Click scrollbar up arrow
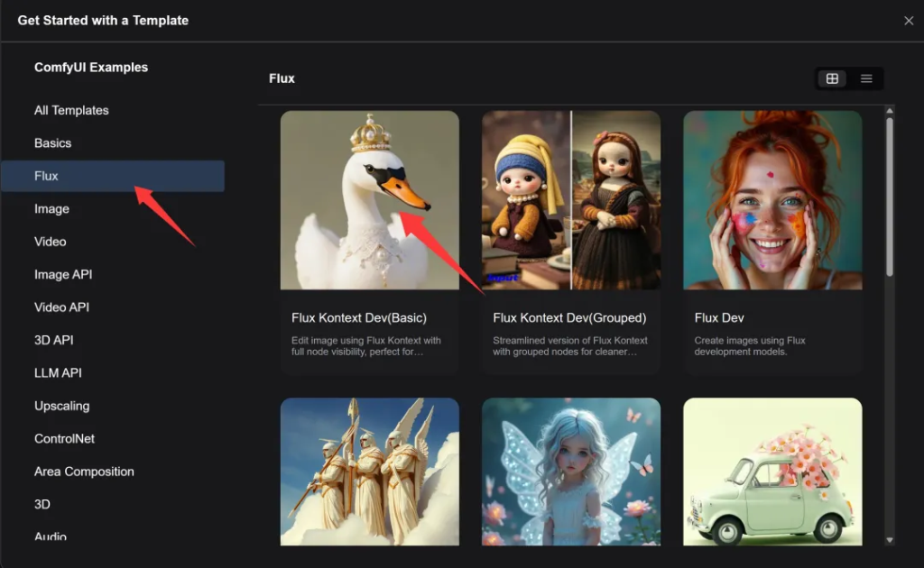This screenshot has height=568, width=924. tap(889, 111)
